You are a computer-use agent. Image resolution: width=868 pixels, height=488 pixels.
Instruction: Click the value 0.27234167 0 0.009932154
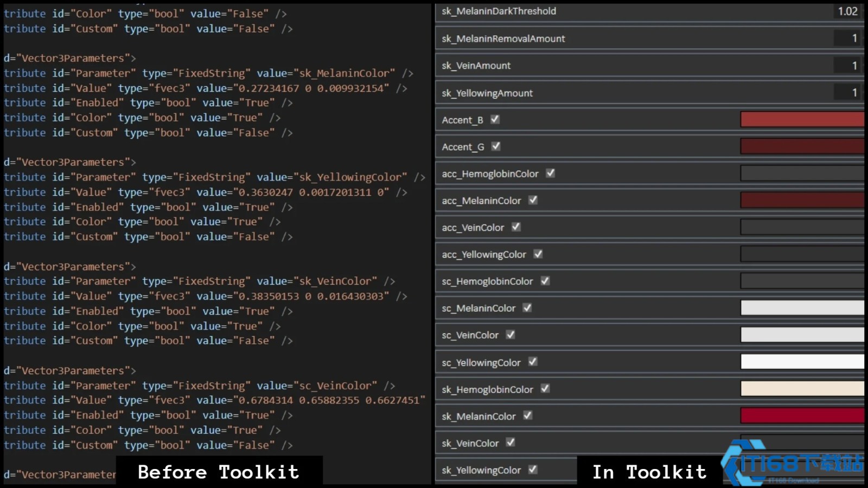311,88
